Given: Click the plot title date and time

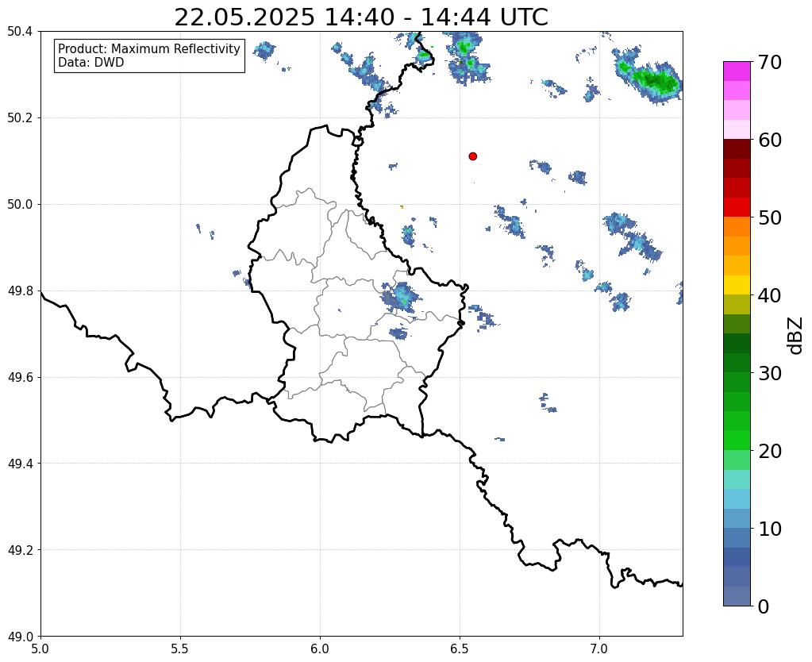Looking at the screenshot, I should click(361, 17).
